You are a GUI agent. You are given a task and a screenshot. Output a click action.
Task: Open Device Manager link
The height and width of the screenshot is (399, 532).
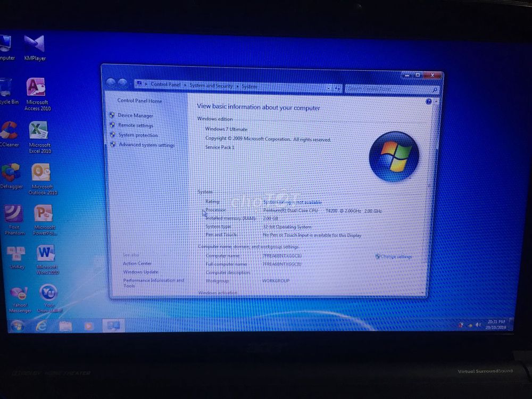click(x=135, y=115)
